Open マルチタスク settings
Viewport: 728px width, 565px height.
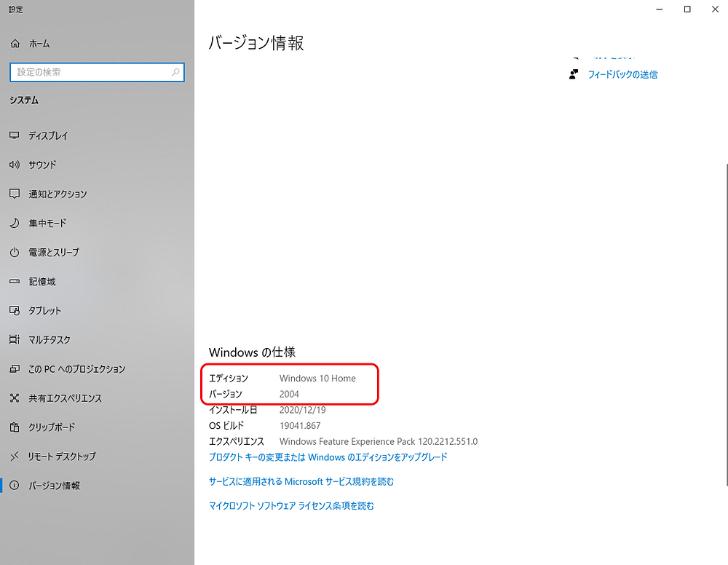pos(97,340)
